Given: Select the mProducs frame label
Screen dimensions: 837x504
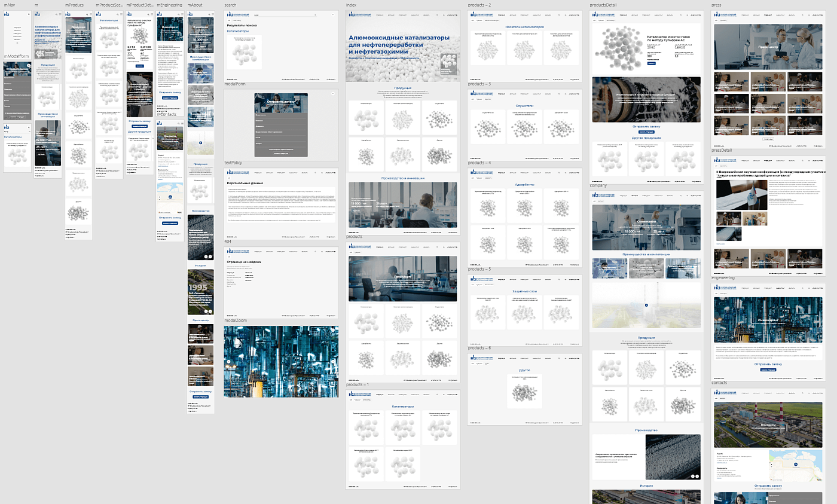Looking at the screenshot, I should tap(74, 5).
